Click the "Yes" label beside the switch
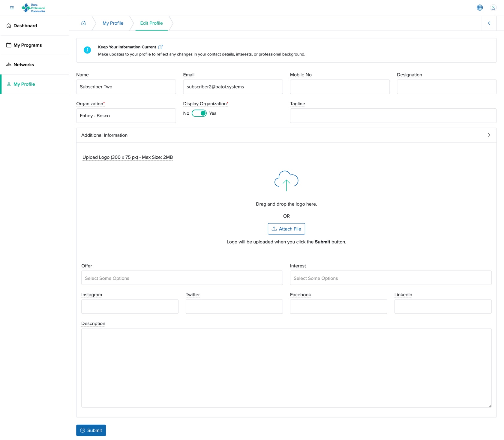The height and width of the screenshot is (440, 504). (x=213, y=113)
